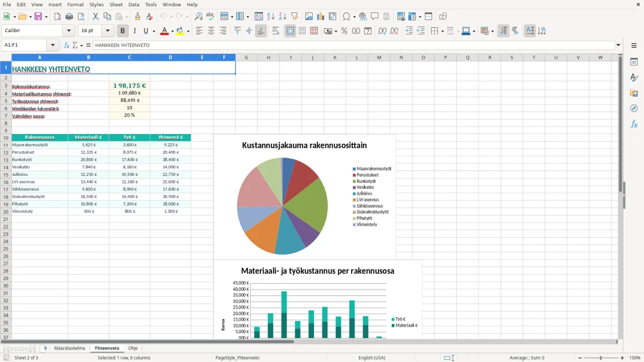Screen dimensions: 644x362
Task: Insert a chart
Action: pyautogui.click(x=321, y=17)
